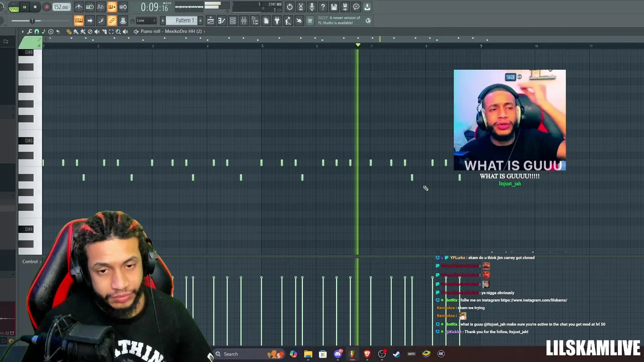Click the 0:09:16 time display

(x=155, y=7)
